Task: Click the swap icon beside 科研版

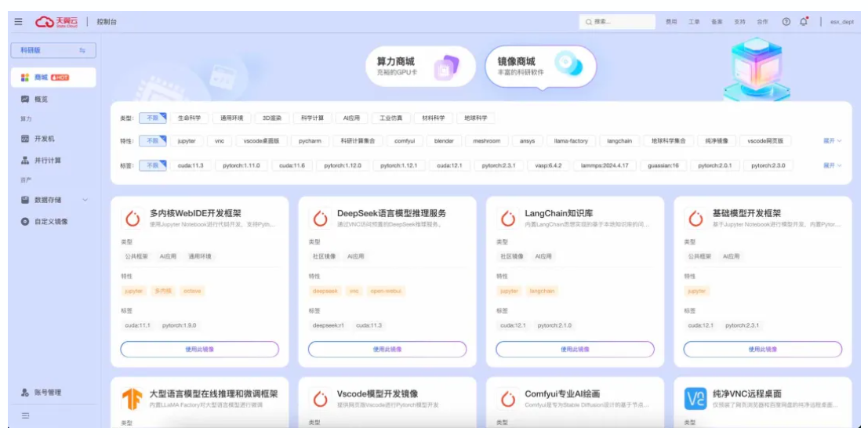Action: click(x=82, y=50)
